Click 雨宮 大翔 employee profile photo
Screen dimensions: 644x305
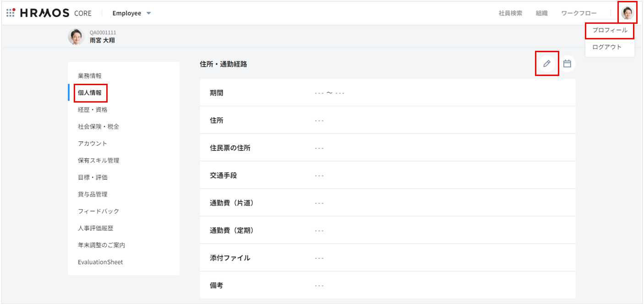(x=76, y=37)
